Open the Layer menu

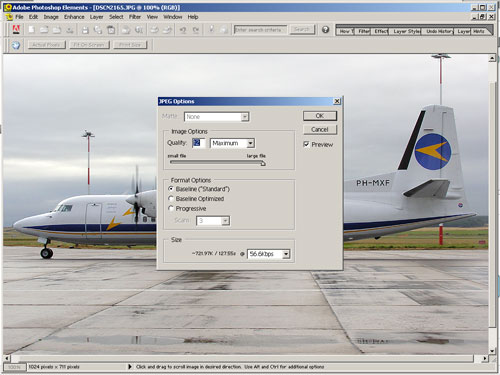click(x=96, y=17)
